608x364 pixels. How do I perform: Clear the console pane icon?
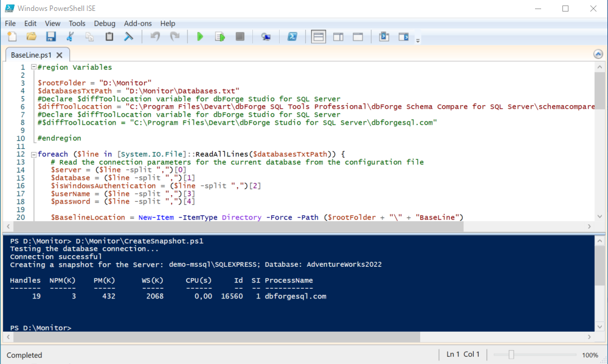coord(128,37)
